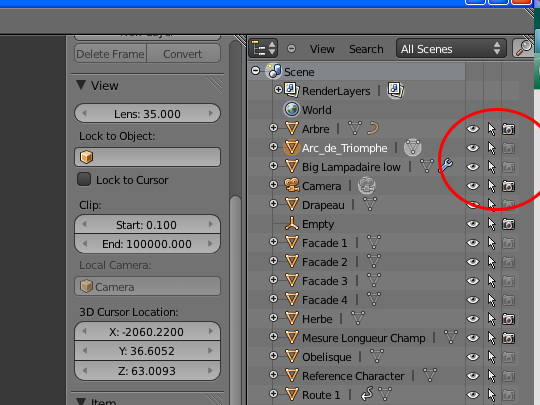Click the magnifier search filter icon
This screenshot has width=540, height=405.
coord(523,48)
